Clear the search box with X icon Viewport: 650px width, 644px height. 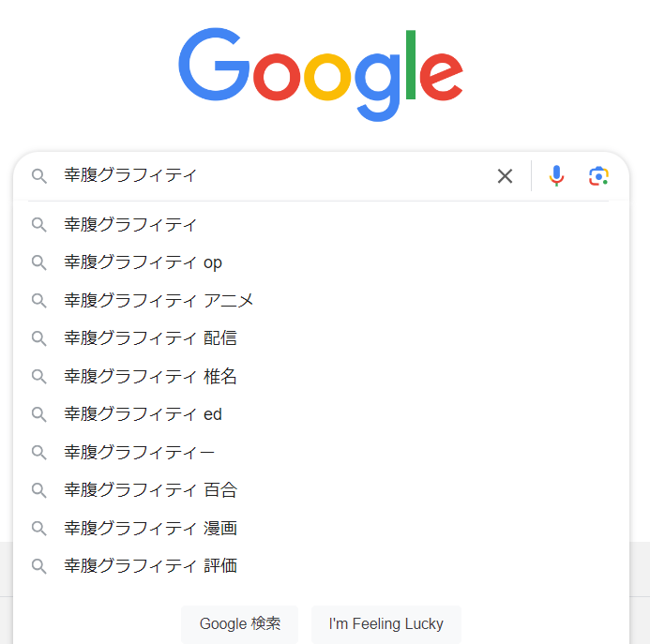505,176
